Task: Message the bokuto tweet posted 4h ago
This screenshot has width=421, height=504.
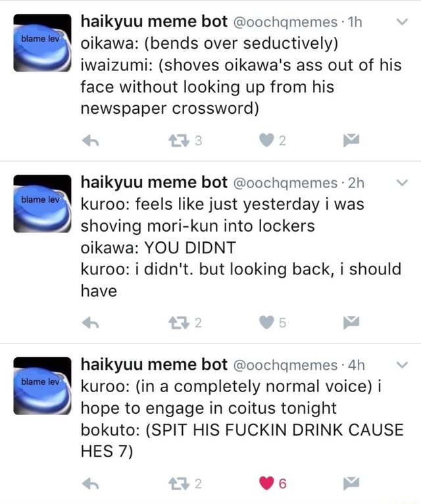Action: tap(351, 483)
